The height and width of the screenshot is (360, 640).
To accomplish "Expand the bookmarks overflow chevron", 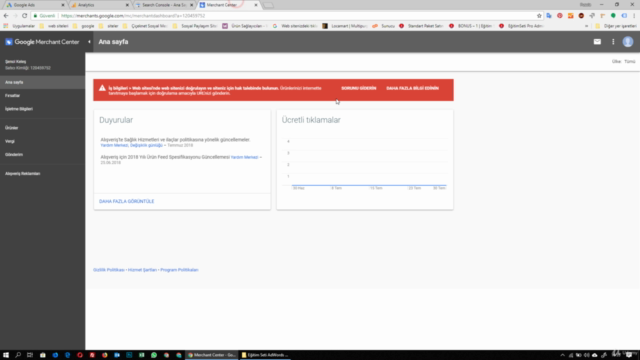I will click(x=587, y=26).
